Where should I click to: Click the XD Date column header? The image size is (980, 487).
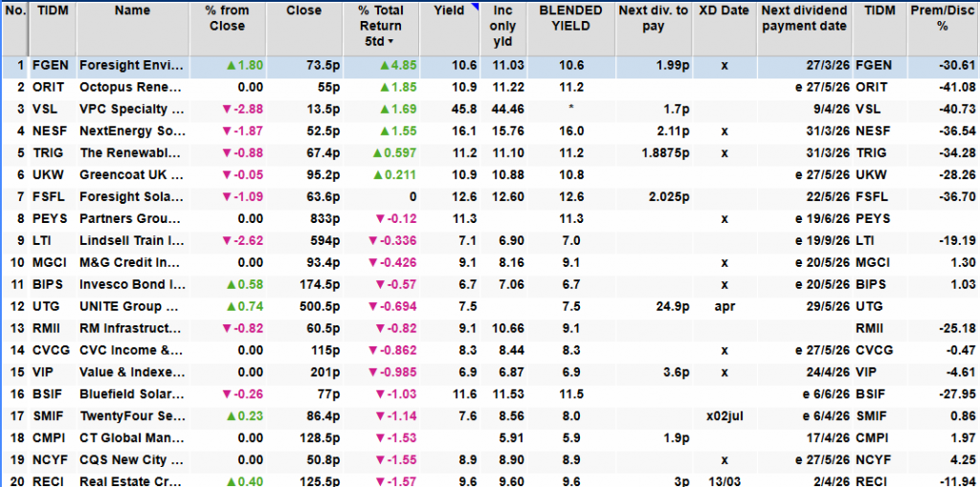[x=724, y=11]
